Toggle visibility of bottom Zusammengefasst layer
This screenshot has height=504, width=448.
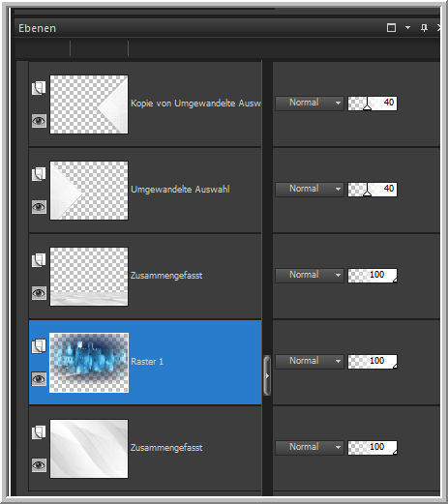point(39,465)
